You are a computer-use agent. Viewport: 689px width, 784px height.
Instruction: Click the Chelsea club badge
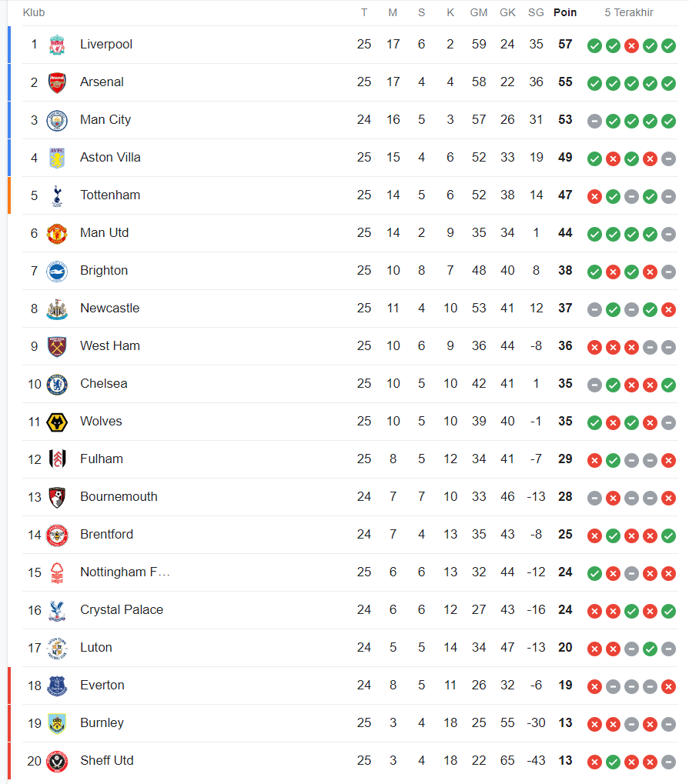pyautogui.click(x=57, y=385)
